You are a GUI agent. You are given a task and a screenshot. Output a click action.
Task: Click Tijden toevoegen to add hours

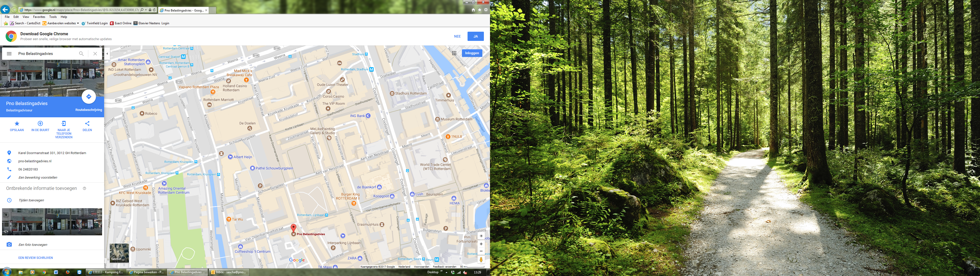[31, 200]
